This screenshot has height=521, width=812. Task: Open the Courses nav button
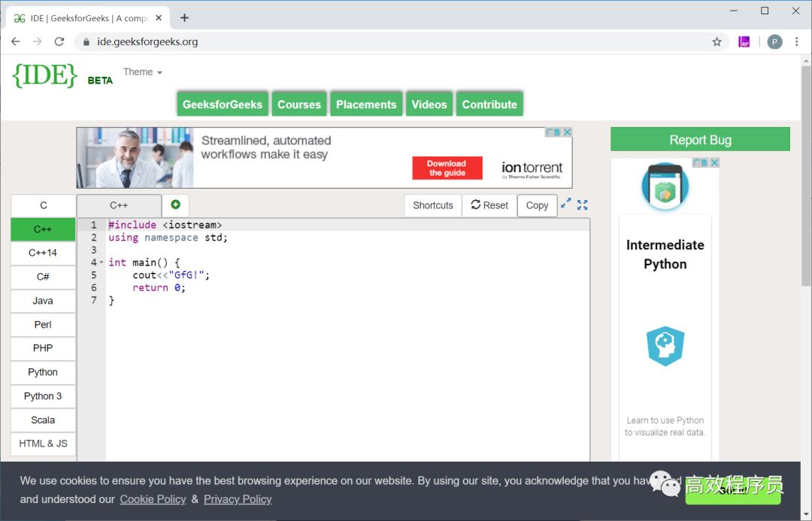point(299,104)
